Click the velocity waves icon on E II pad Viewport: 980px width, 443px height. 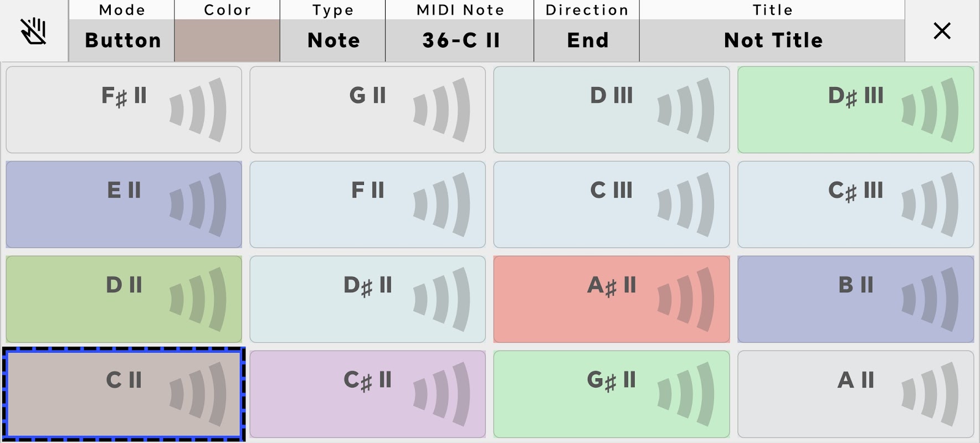coord(198,205)
